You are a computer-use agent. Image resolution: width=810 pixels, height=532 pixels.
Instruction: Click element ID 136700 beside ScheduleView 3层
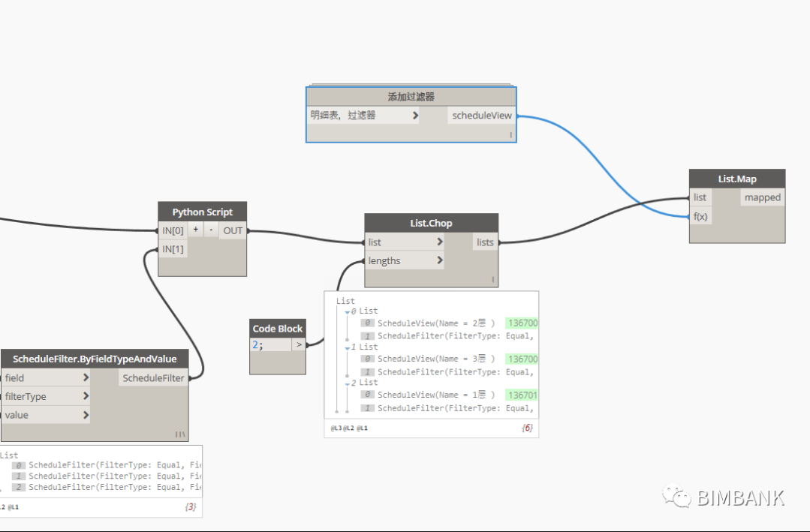522,359
